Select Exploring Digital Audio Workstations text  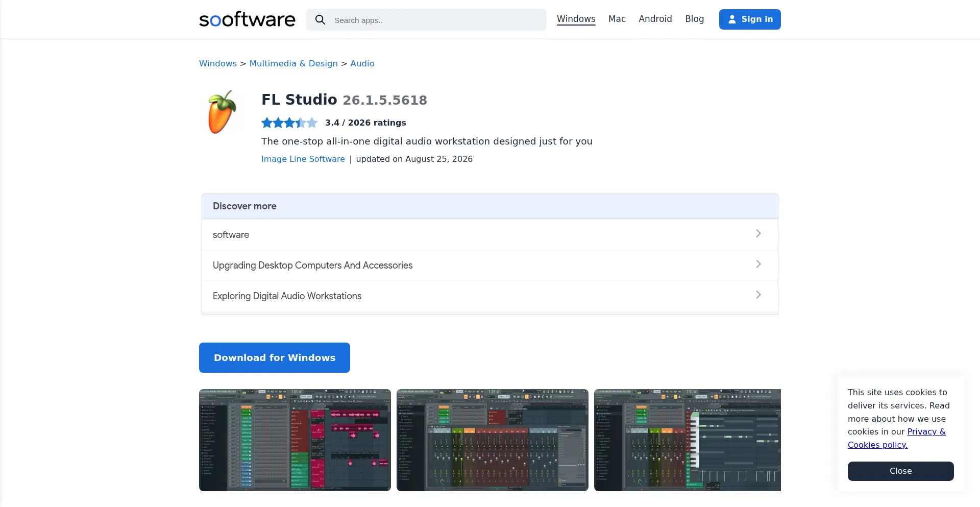(287, 296)
